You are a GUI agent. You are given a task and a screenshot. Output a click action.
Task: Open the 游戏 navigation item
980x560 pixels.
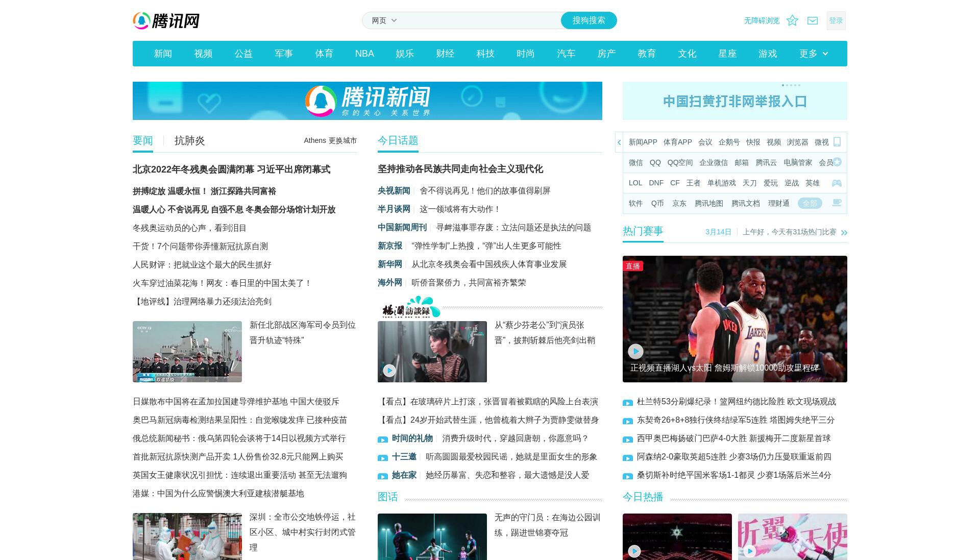tap(768, 54)
